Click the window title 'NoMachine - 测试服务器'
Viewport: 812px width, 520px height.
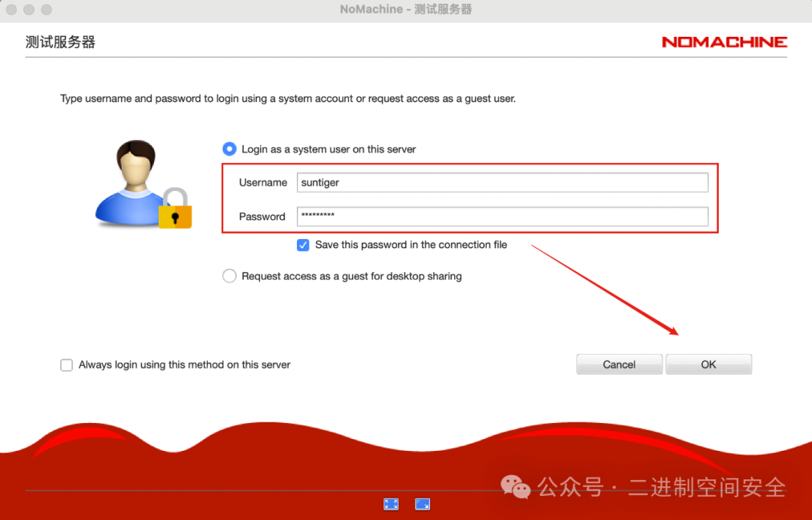tap(406, 9)
